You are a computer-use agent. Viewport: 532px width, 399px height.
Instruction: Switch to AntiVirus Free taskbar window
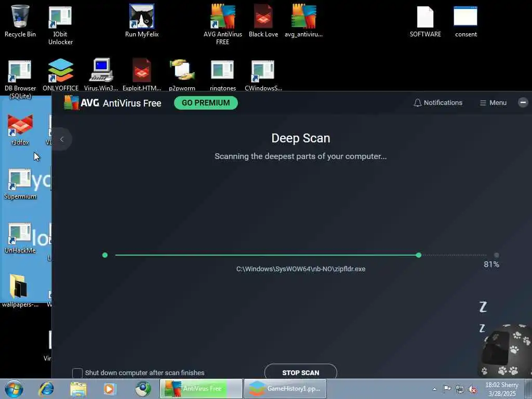tap(201, 389)
